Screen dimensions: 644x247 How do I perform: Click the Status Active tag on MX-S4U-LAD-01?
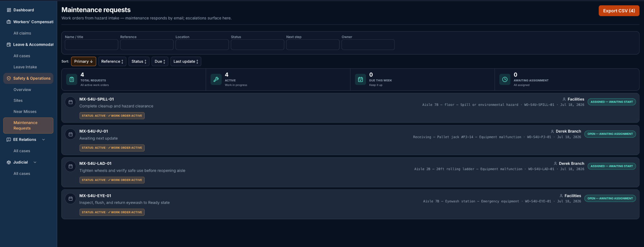tap(112, 180)
